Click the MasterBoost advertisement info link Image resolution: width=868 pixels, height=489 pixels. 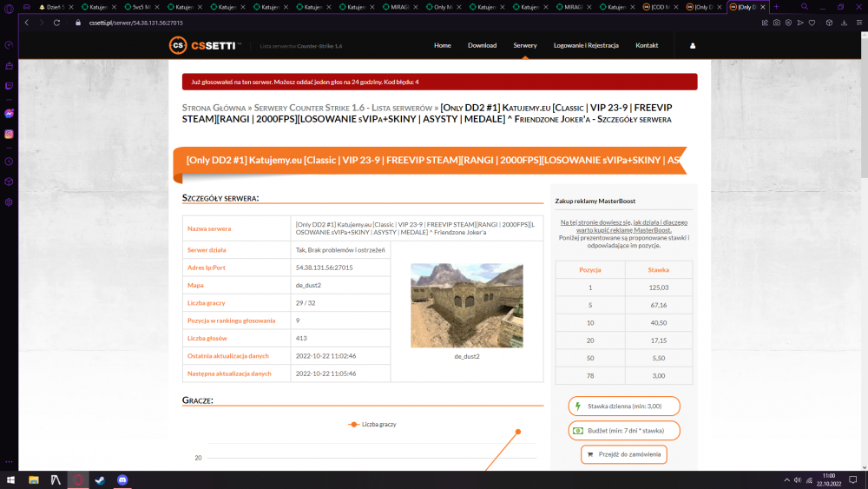click(x=624, y=226)
